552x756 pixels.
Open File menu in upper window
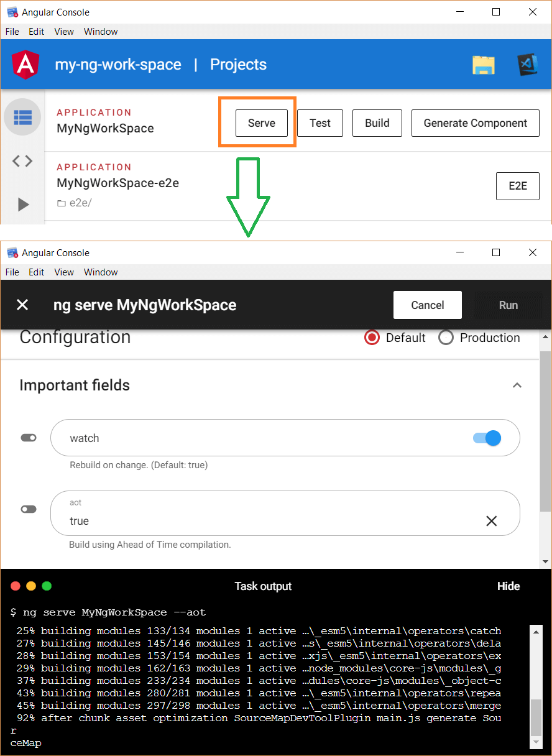[x=12, y=32]
